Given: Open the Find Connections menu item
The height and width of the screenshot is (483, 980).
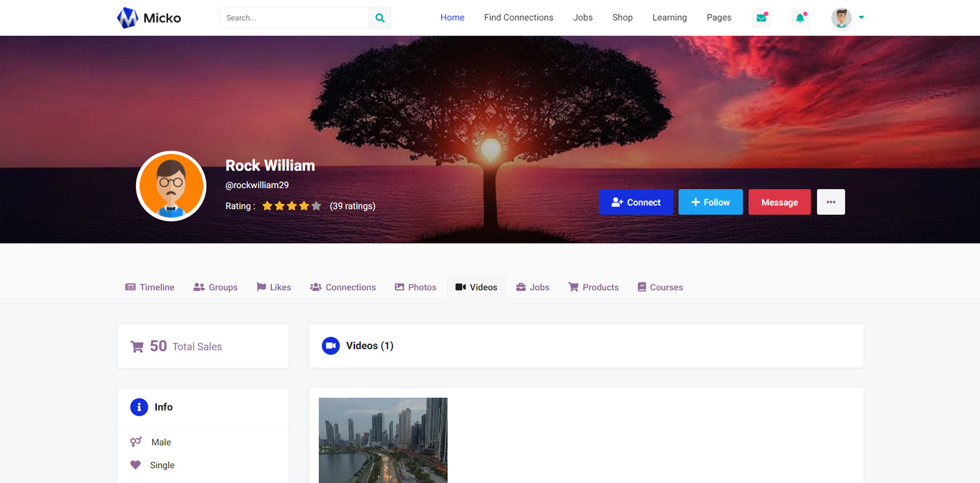Looking at the screenshot, I should pyautogui.click(x=518, y=17).
